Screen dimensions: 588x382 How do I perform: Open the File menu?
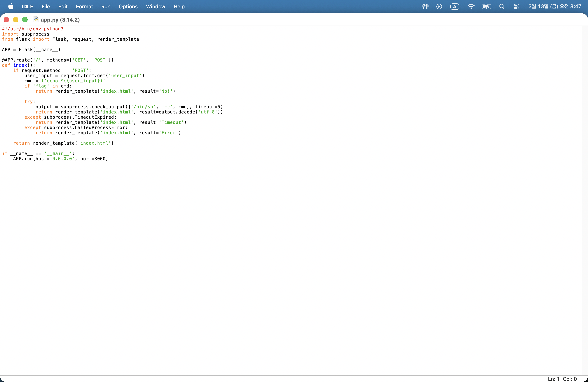point(45,6)
